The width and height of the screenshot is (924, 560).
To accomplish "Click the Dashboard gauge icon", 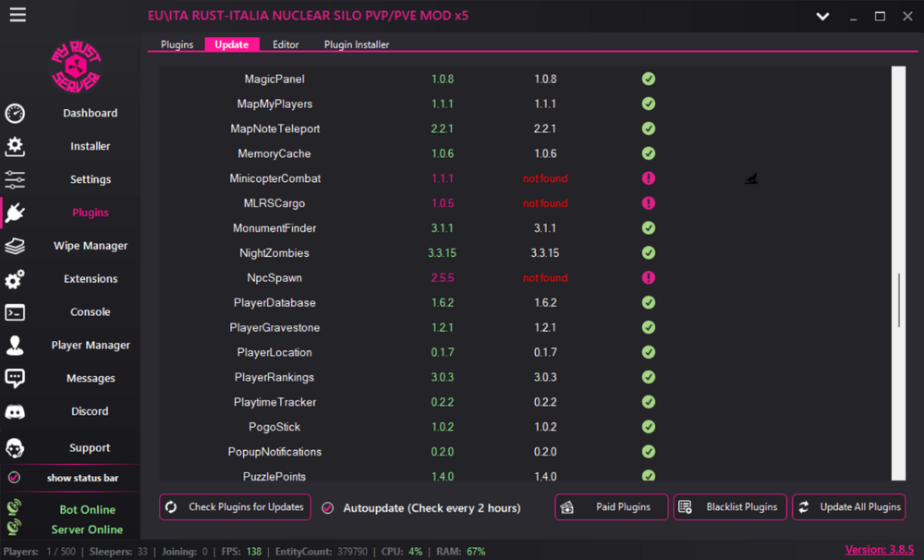I will pos(15,114).
